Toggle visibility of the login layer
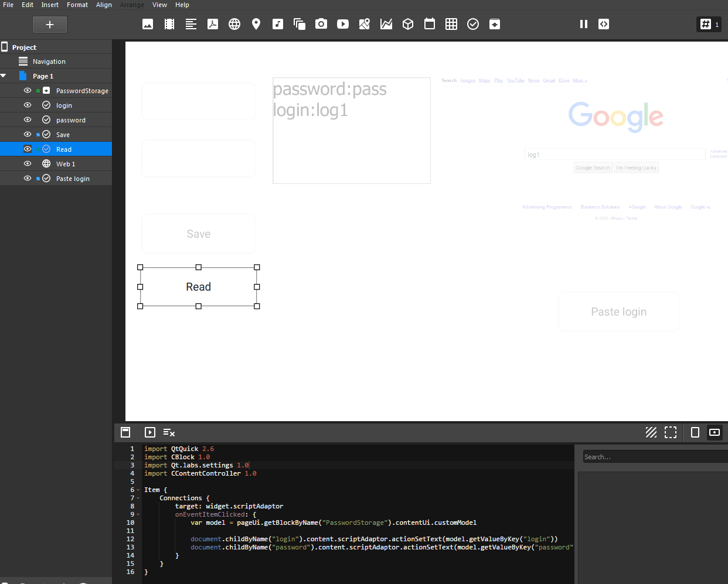Viewport: 728px width, 584px height. pyautogui.click(x=28, y=105)
